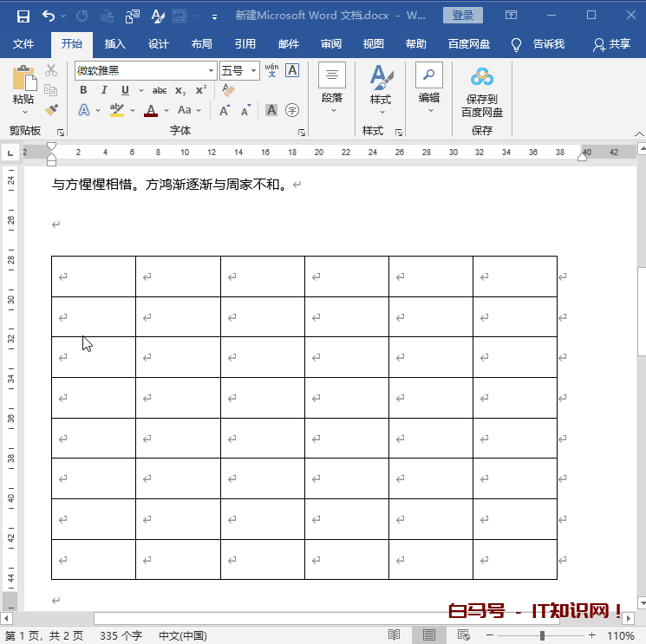Toggle Character Shading (gray A) button
Image resolution: width=646 pixels, height=644 pixels.
(x=271, y=110)
